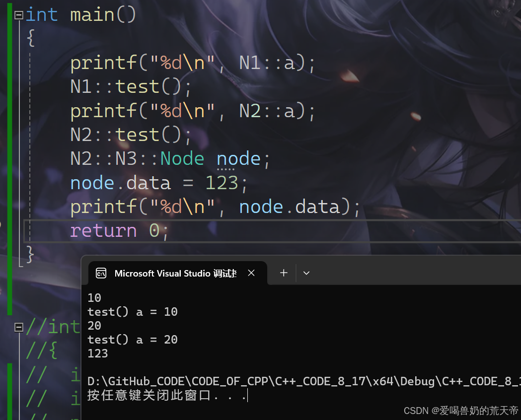Click 'N2::N3::Node node;' declaration line
This screenshot has height=420, width=521.
pyautogui.click(x=170, y=159)
